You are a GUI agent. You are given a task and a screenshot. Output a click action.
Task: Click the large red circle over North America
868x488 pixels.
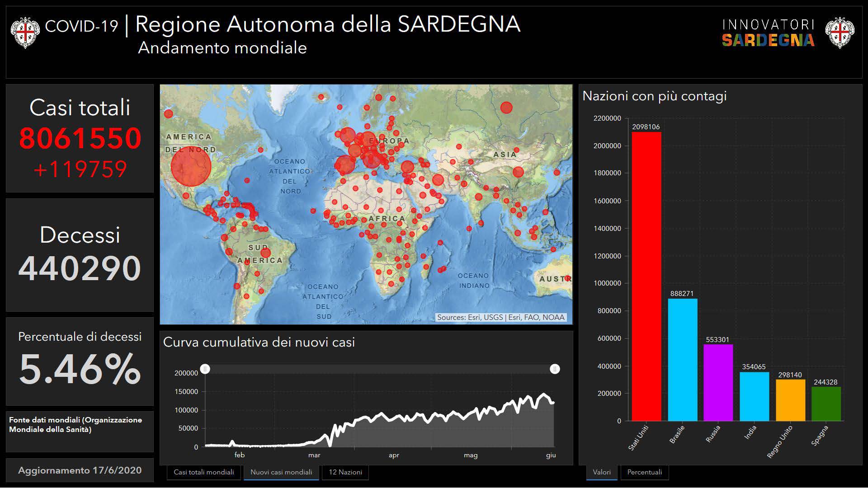click(191, 166)
